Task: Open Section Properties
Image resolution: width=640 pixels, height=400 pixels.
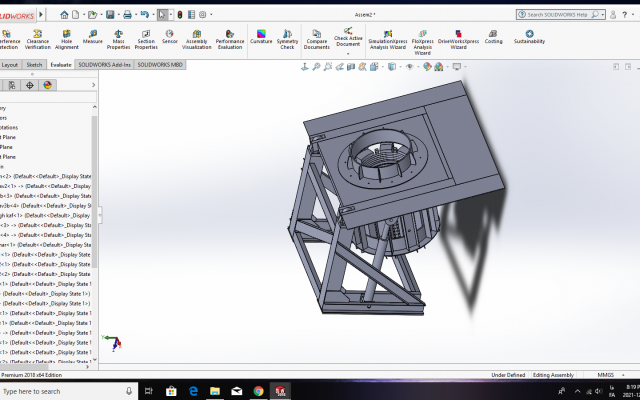Action: click(x=146, y=40)
